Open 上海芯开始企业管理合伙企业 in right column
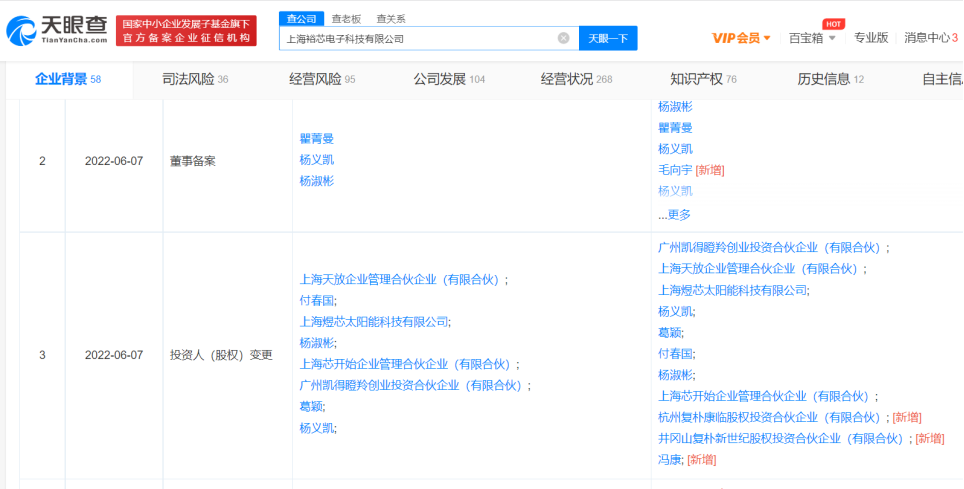This screenshot has width=964, height=489. 765,396
